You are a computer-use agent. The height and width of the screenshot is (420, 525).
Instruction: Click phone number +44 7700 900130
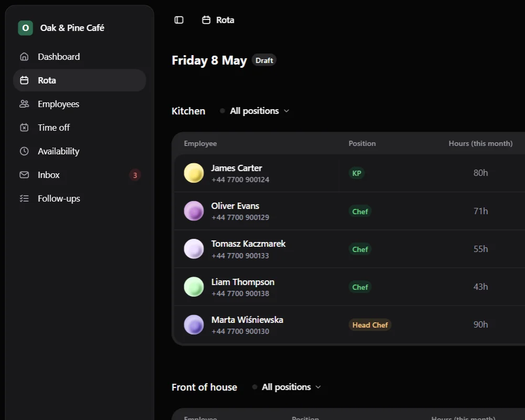tap(240, 331)
